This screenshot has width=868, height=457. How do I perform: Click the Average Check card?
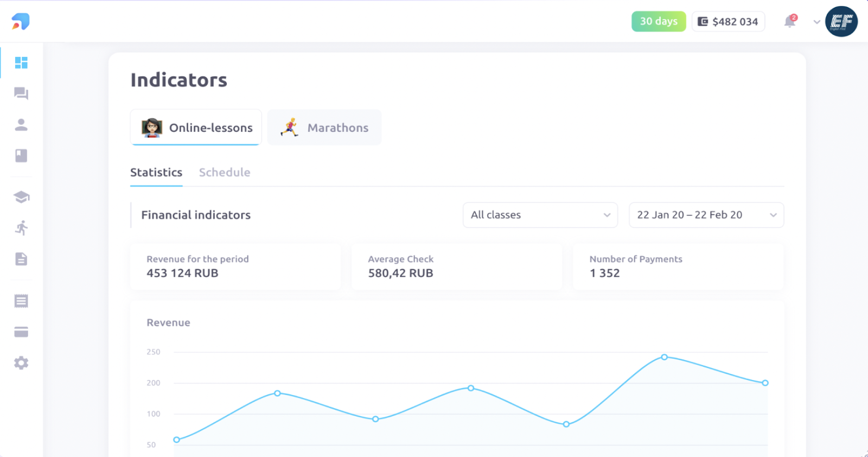(457, 266)
